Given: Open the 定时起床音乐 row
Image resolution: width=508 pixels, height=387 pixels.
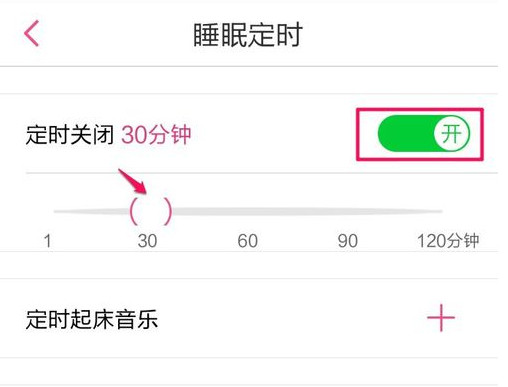Looking at the screenshot, I should (x=249, y=318).
